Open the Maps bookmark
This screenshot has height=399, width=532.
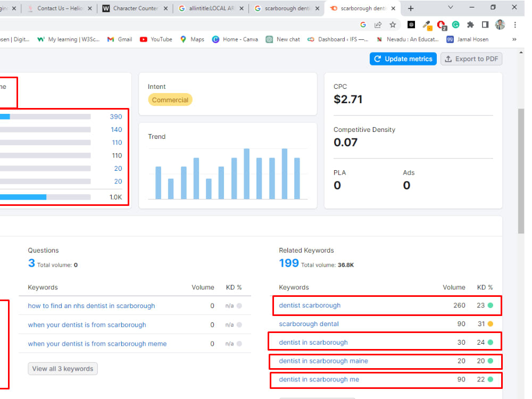point(192,39)
